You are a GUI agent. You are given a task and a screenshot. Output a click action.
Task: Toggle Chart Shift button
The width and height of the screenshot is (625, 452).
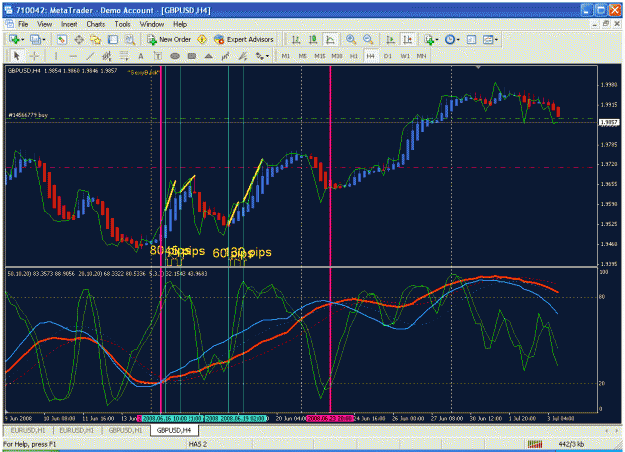(407, 39)
